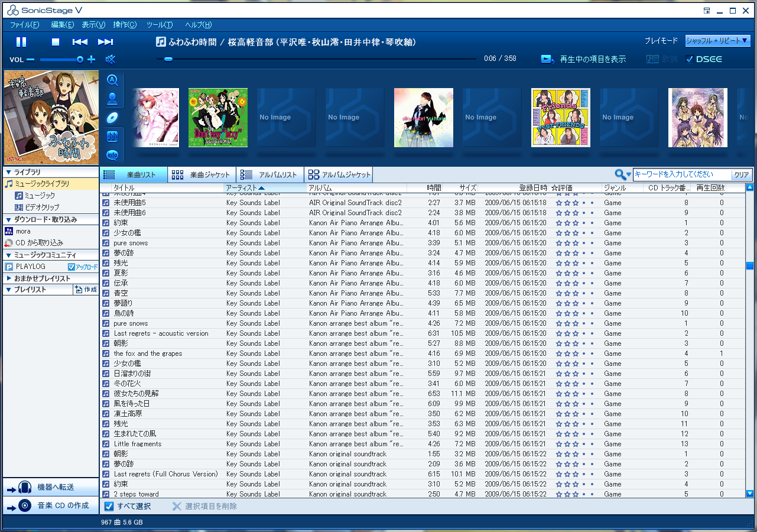Open CD から取り込み import item
The width and height of the screenshot is (757, 532).
click(34, 243)
